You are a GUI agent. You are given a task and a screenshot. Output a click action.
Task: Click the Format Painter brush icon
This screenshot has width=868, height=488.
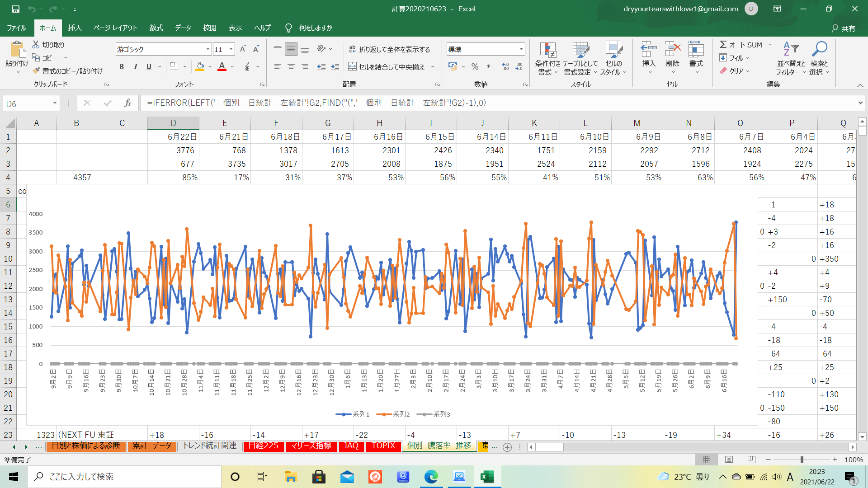pos(37,71)
